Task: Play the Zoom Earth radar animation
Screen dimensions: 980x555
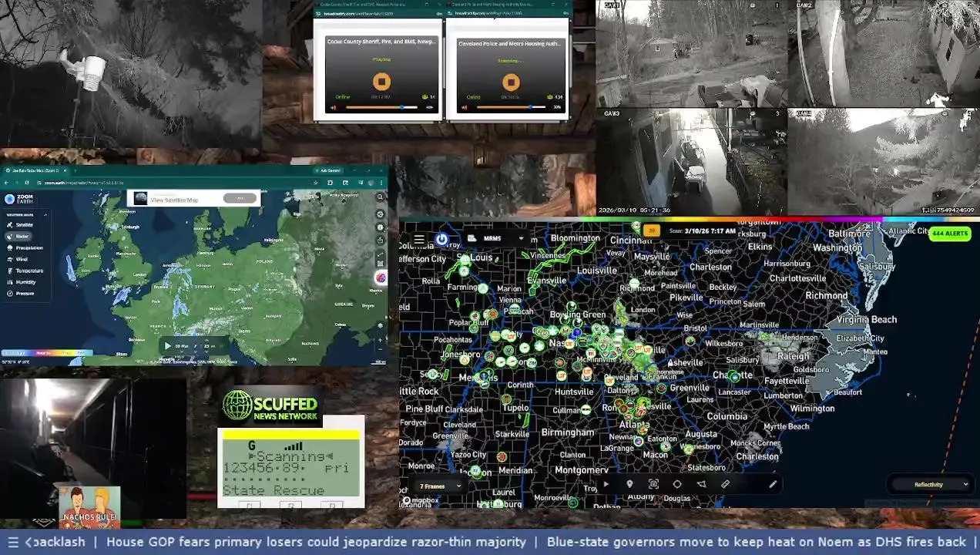Action: 168,346
